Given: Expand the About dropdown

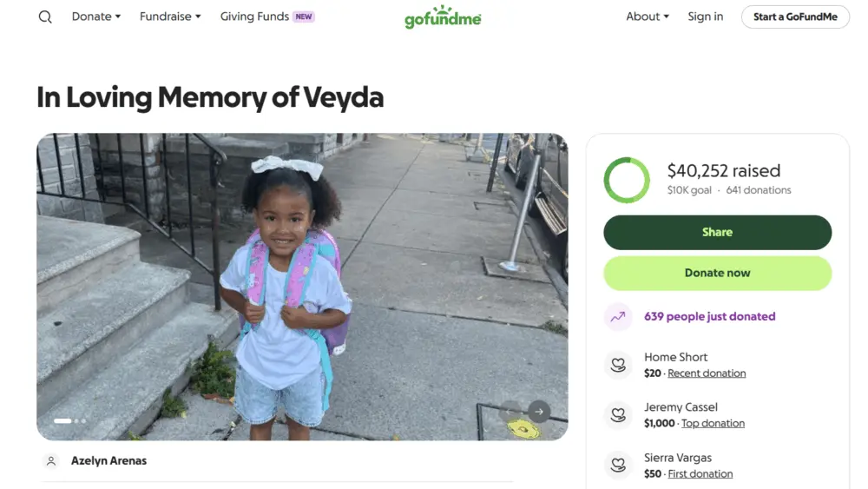Looking at the screenshot, I should pos(648,17).
